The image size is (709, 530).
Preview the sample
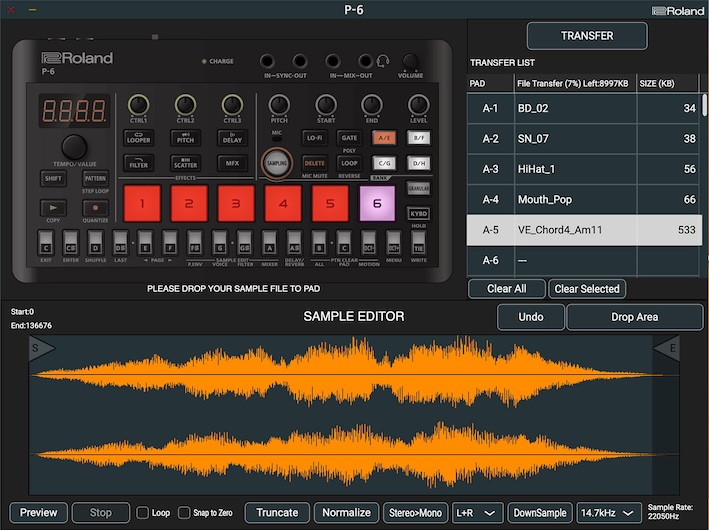38,513
